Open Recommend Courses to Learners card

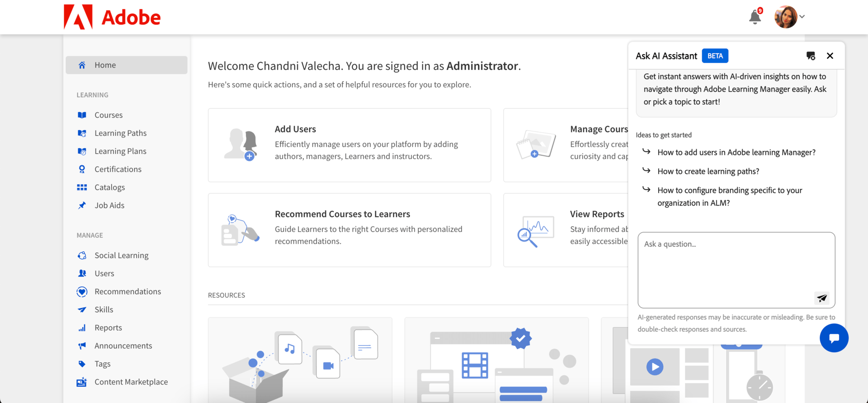click(x=349, y=230)
